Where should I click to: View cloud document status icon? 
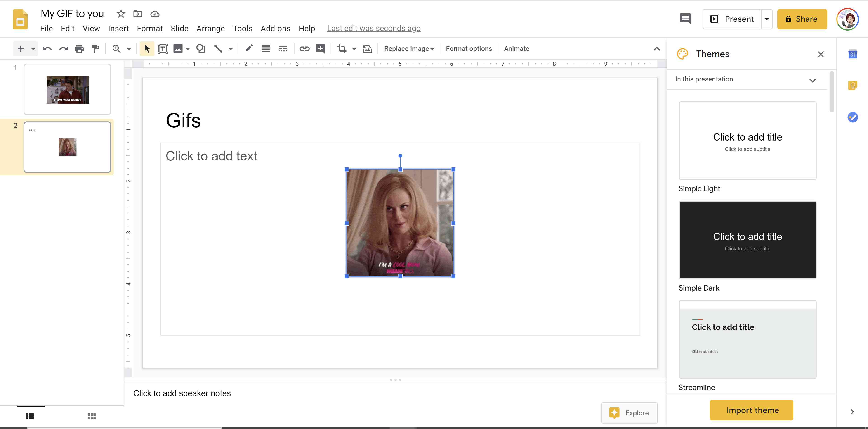pyautogui.click(x=155, y=14)
